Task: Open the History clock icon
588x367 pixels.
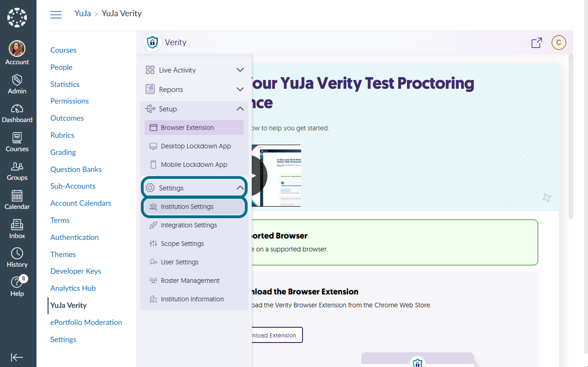Action: pyautogui.click(x=17, y=253)
